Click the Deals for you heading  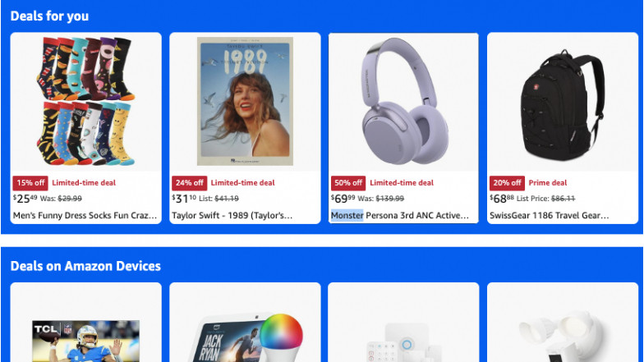pos(49,16)
